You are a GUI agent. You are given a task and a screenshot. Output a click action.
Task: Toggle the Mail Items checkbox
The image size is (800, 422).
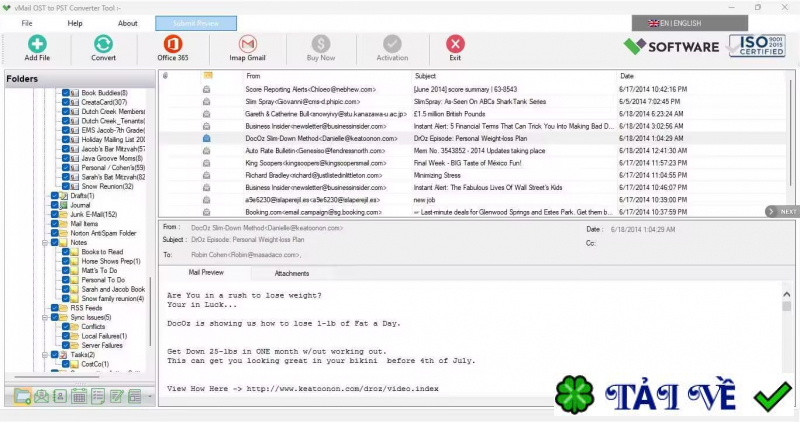55,224
